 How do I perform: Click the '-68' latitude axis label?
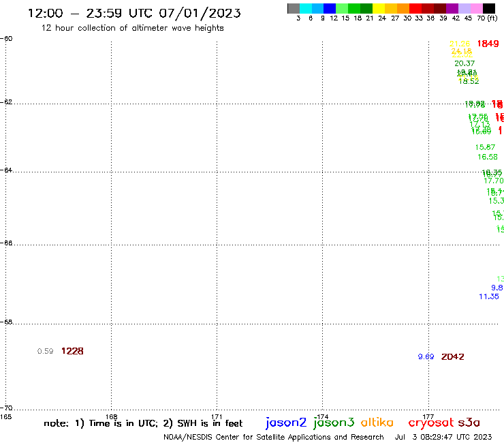coord(6,322)
